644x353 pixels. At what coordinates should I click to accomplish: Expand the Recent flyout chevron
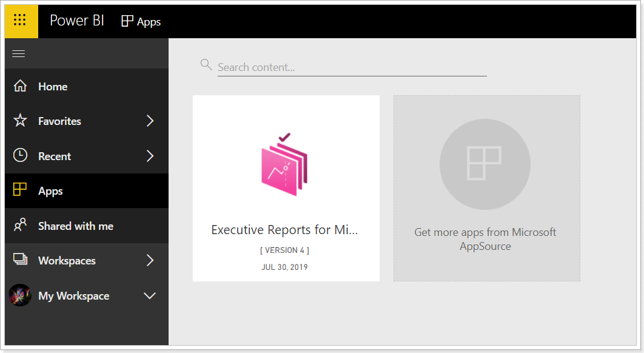(150, 156)
